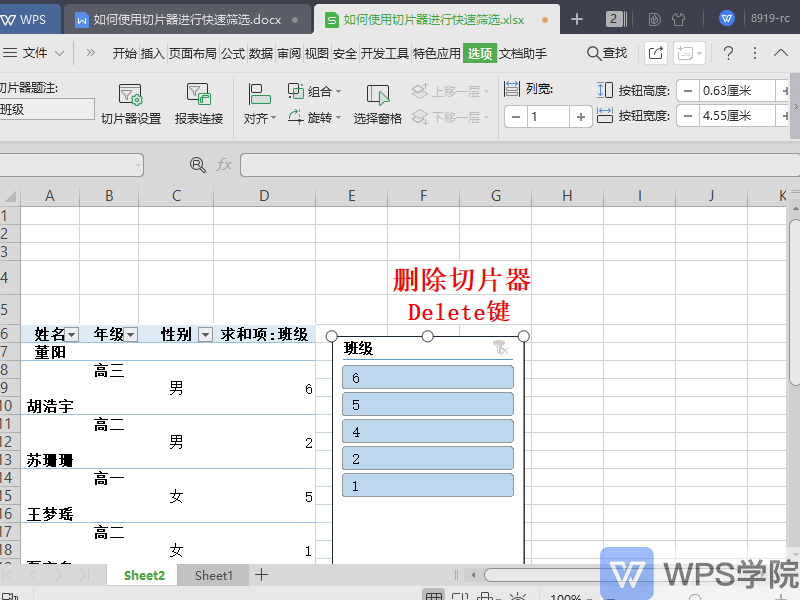Add a new sheet with the plus button

[261, 575]
